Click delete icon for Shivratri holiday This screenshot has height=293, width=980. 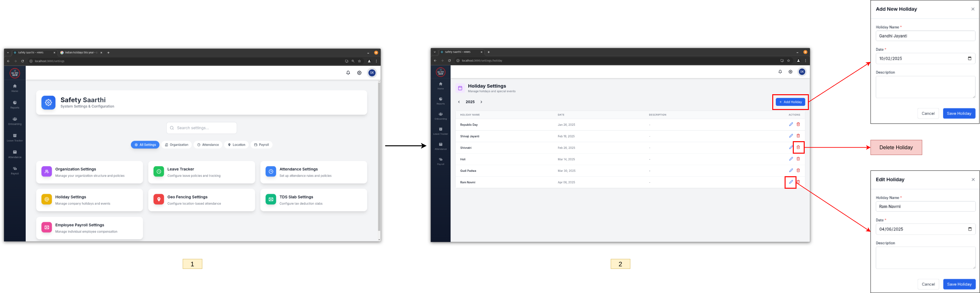click(x=798, y=147)
